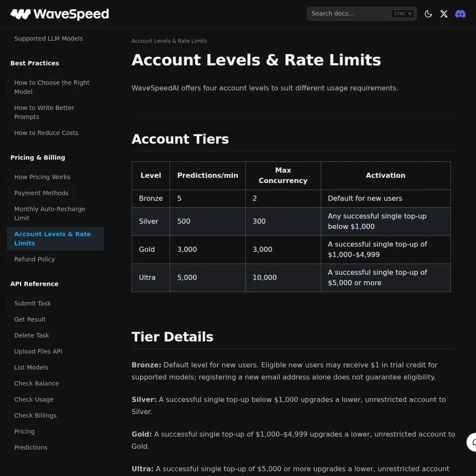476x476 pixels.
Task: Click the Level column header
Action: coord(151,176)
